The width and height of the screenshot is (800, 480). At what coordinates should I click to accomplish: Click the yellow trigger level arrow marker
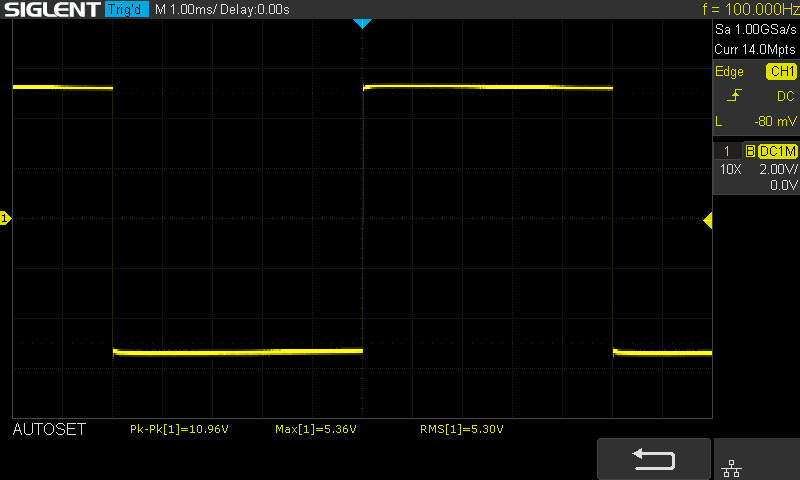[x=708, y=220]
